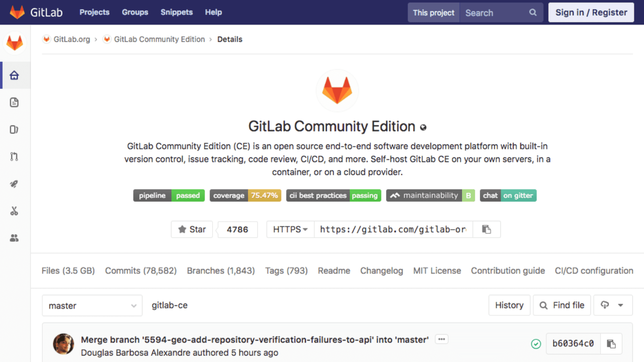Screen dimensions: 644x362
Task: Open the Readme link
Action: [x=334, y=271]
